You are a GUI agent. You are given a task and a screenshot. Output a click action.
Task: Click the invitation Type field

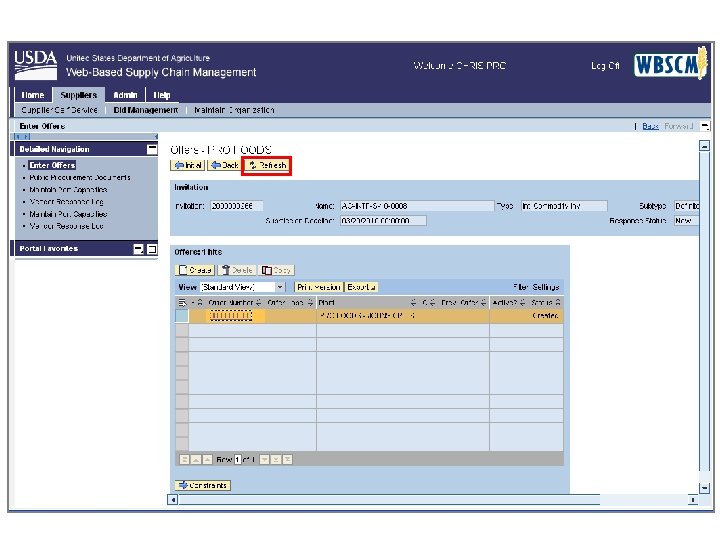[564, 206]
